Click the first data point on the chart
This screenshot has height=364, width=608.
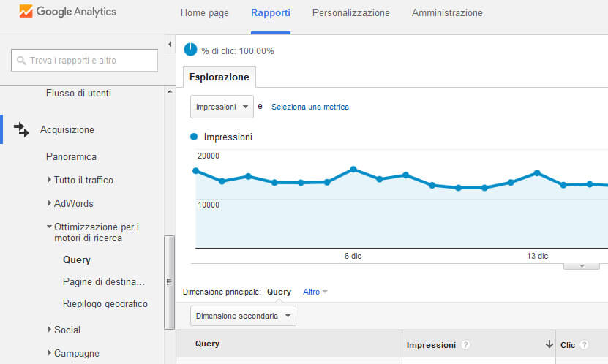(x=196, y=171)
